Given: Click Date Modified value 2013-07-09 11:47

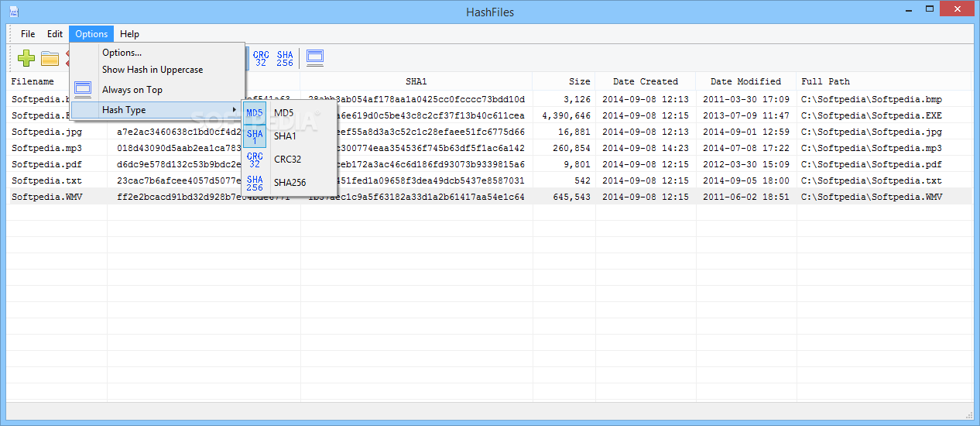Looking at the screenshot, I should pyautogui.click(x=746, y=115).
